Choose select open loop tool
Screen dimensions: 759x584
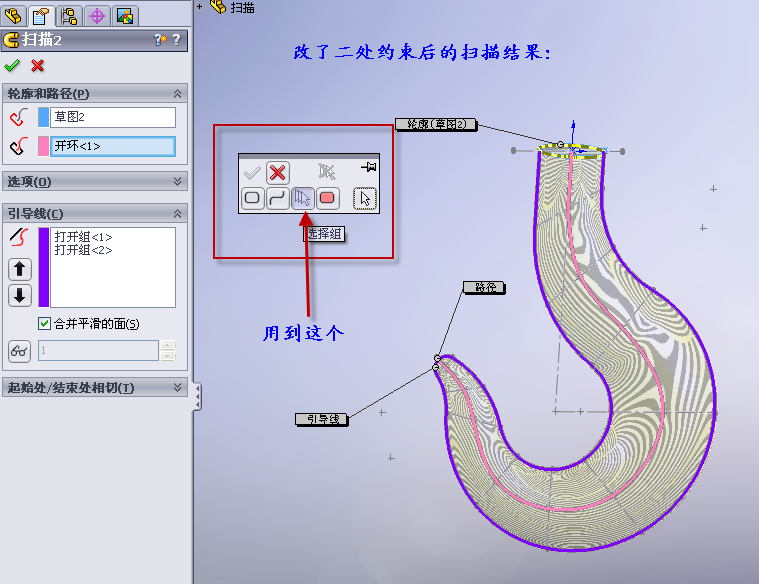pos(277,198)
